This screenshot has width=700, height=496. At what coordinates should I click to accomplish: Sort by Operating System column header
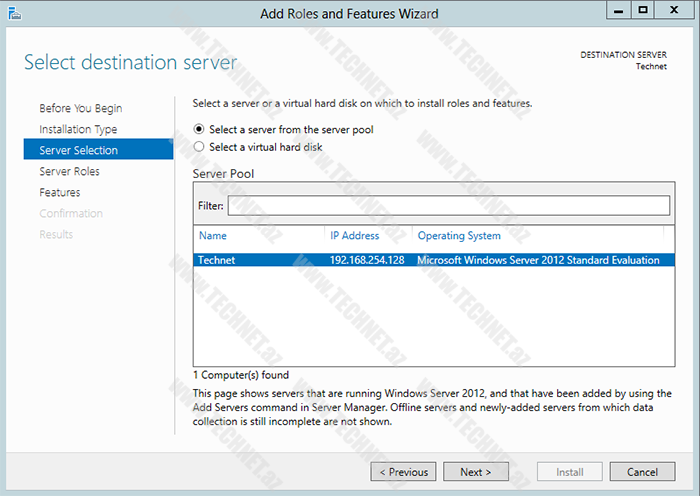[x=459, y=236]
